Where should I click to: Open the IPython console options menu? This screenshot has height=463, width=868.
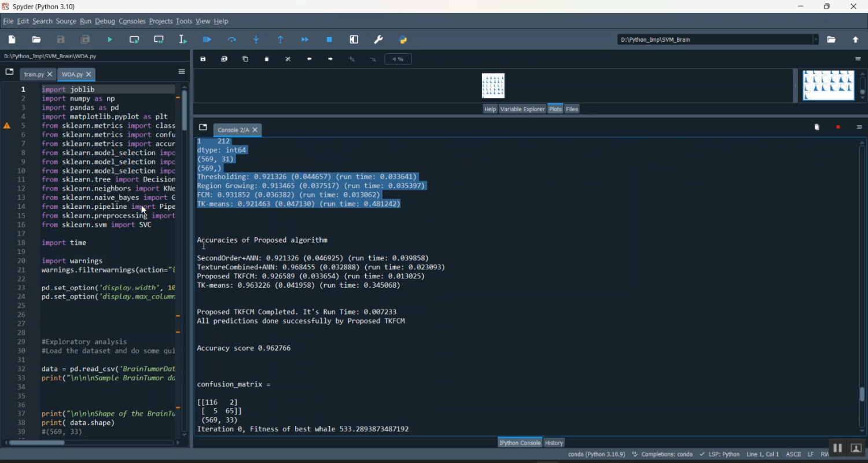[x=859, y=127]
